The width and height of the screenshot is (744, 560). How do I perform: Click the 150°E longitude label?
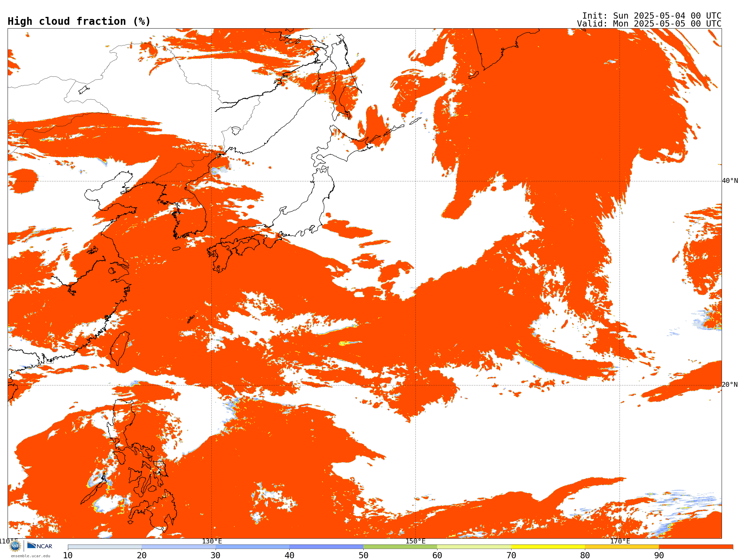pyautogui.click(x=415, y=541)
